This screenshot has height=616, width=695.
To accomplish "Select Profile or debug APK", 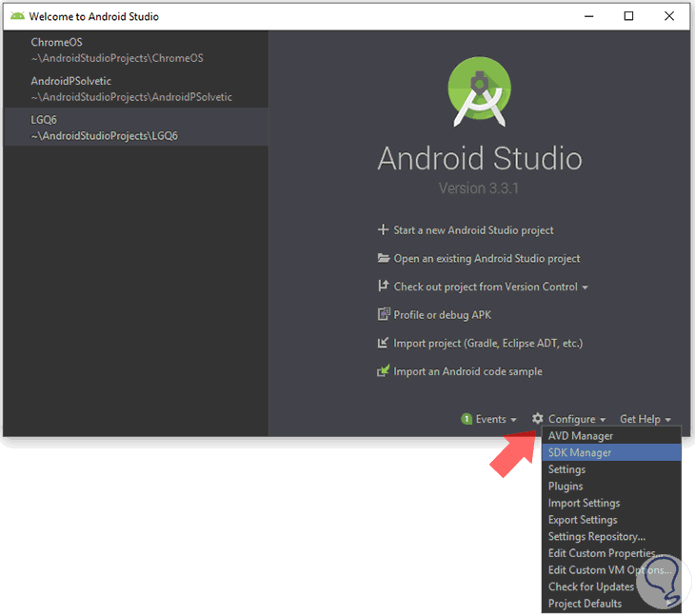I will click(442, 314).
